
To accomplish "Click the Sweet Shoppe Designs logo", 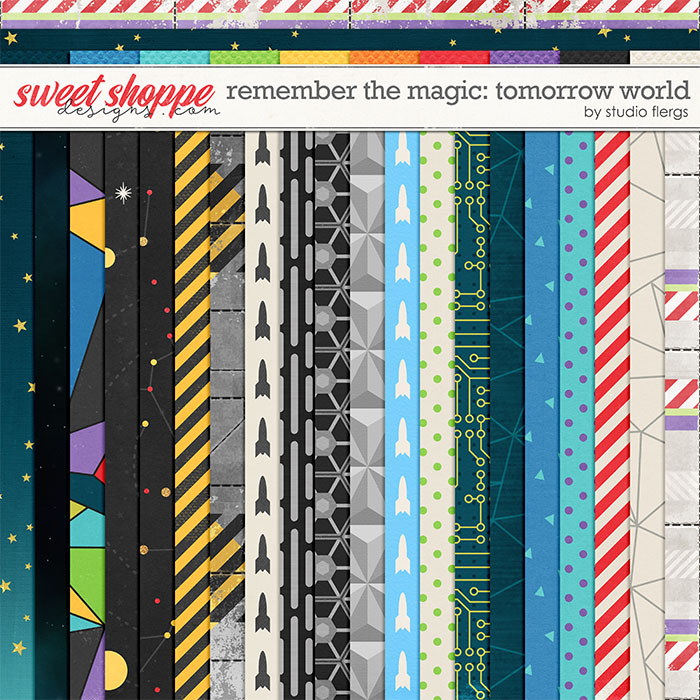I will tap(116, 98).
